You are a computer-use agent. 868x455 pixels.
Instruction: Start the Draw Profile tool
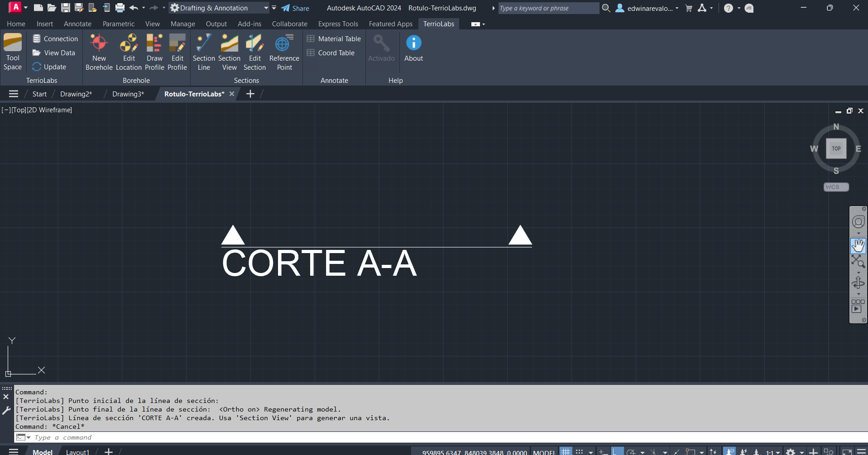point(154,52)
